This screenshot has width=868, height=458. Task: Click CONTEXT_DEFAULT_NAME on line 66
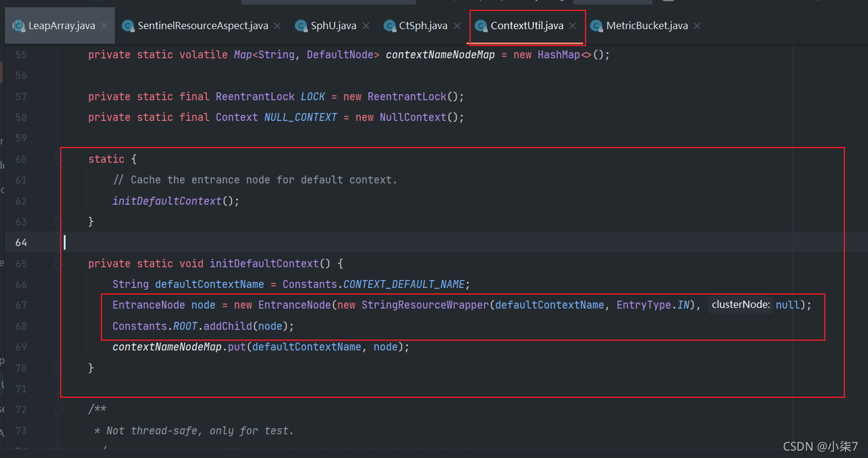tap(404, 284)
